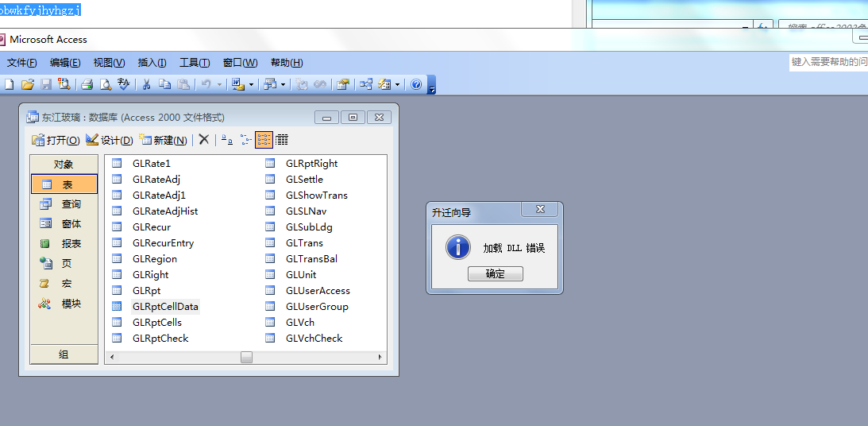Switch database window to Large Icons view
This screenshot has width=868, height=426.
pos(227,140)
